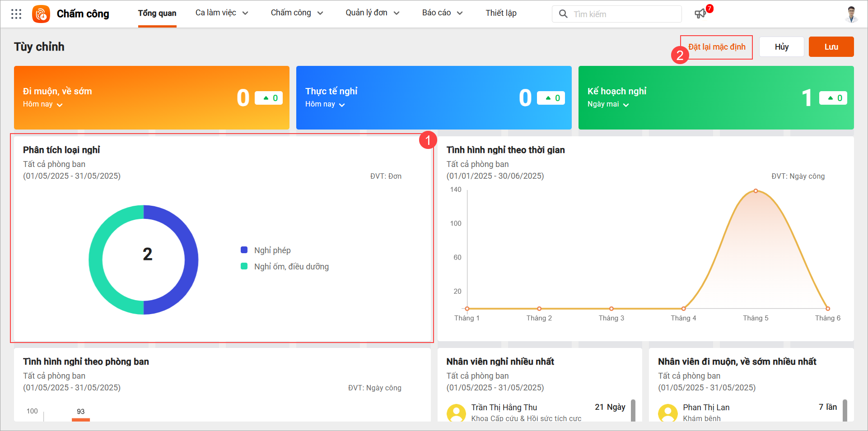Image resolution: width=868 pixels, height=431 pixels.
Task: Expand the Quản lý đơn menu
Action: tap(372, 13)
